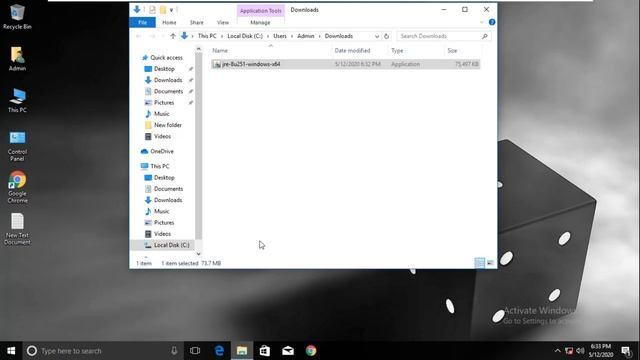
Task: Expand the address bar history dropdown
Action: pos(377,36)
